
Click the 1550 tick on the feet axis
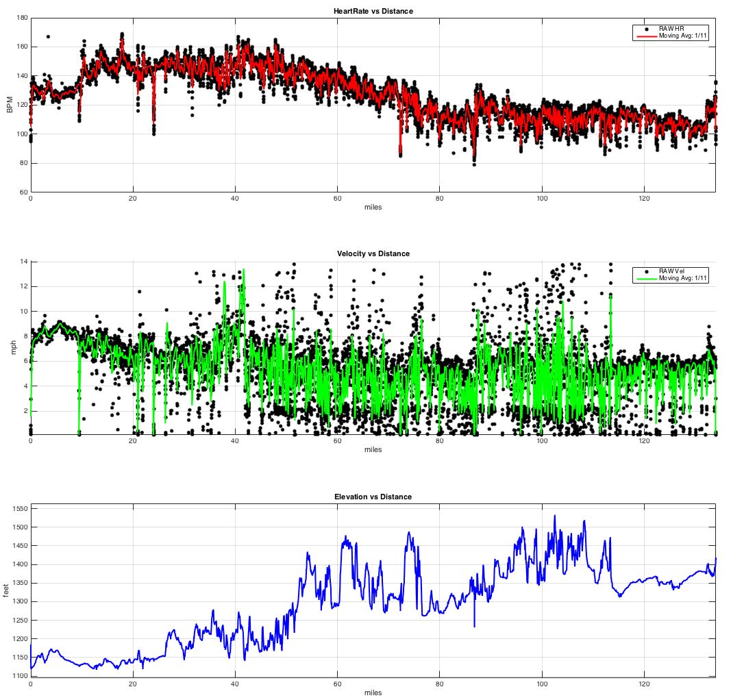[18, 509]
